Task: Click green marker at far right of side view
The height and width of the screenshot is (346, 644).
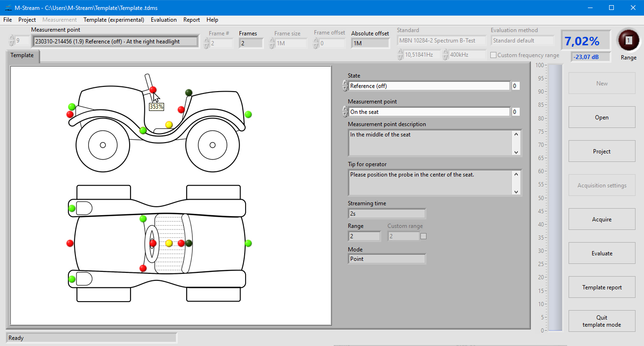Action: pos(248,114)
